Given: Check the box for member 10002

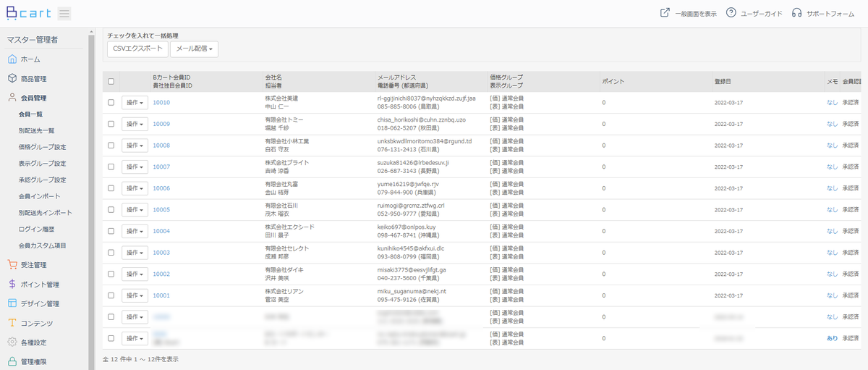Looking at the screenshot, I should point(111,274).
